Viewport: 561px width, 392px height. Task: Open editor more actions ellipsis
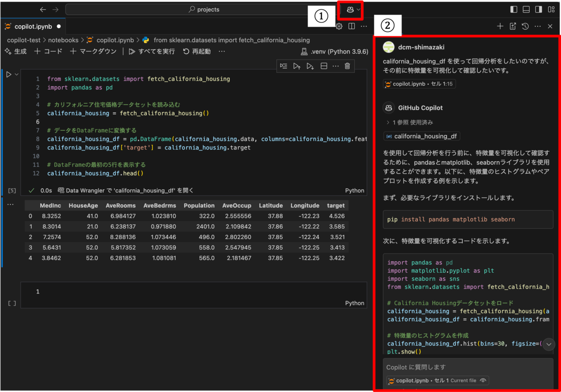(x=364, y=26)
